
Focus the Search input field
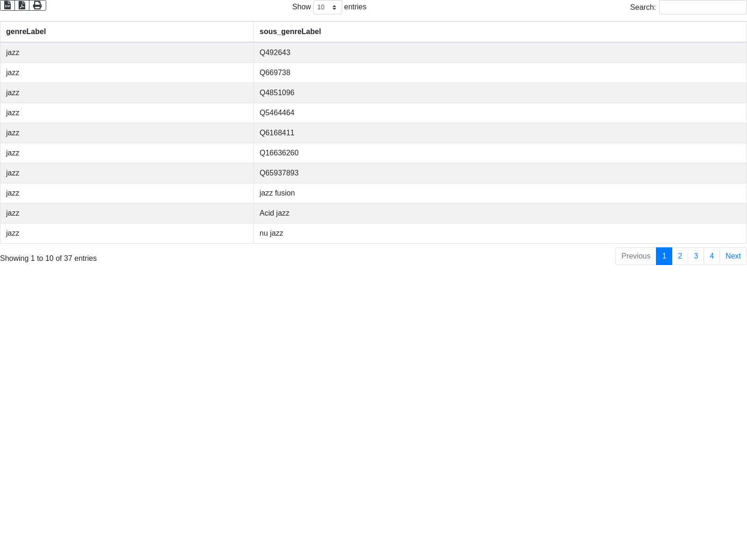click(x=703, y=7)
